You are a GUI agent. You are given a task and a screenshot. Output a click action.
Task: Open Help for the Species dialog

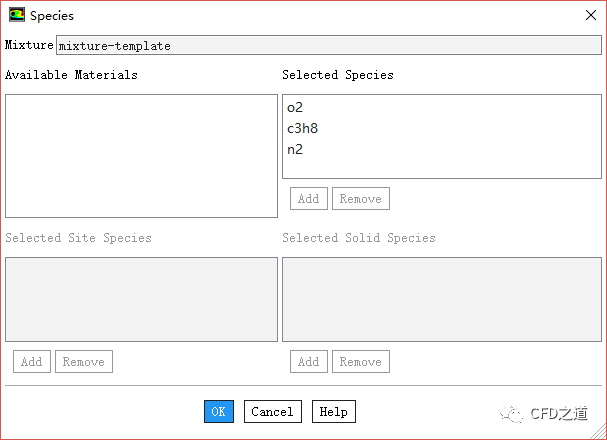click(x=333, y=411)
